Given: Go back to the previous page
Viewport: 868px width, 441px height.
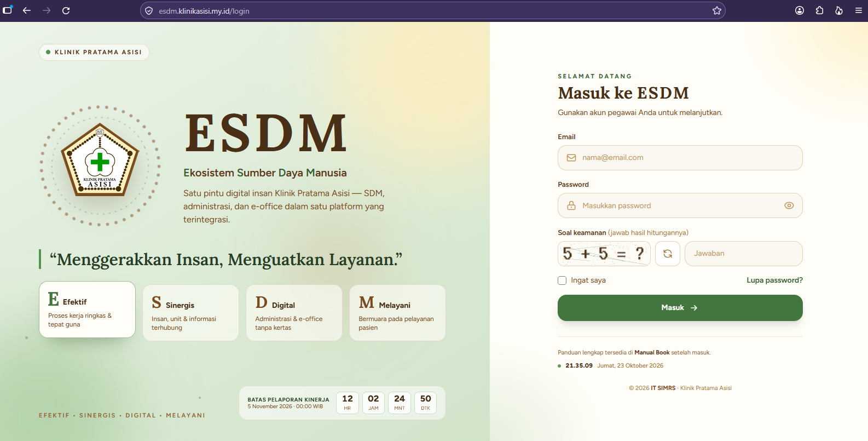Looking at the screenshot, I should click(27, 10).
